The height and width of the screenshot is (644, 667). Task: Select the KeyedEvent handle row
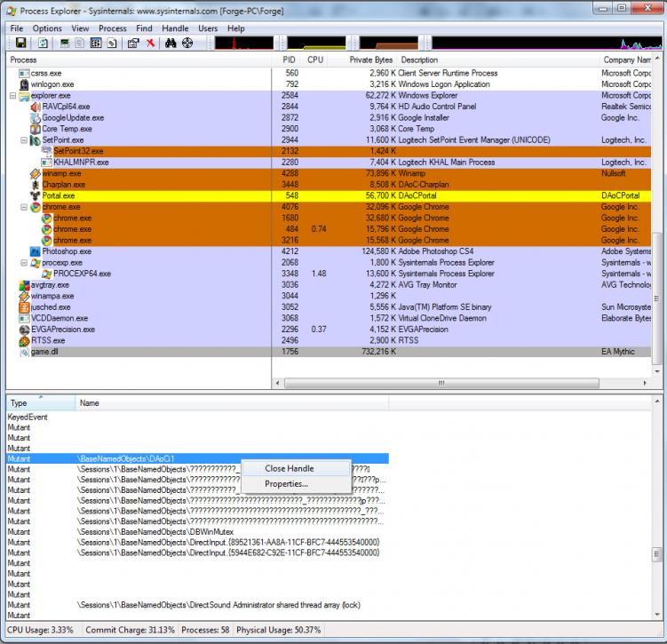click(x=198, y=417)
